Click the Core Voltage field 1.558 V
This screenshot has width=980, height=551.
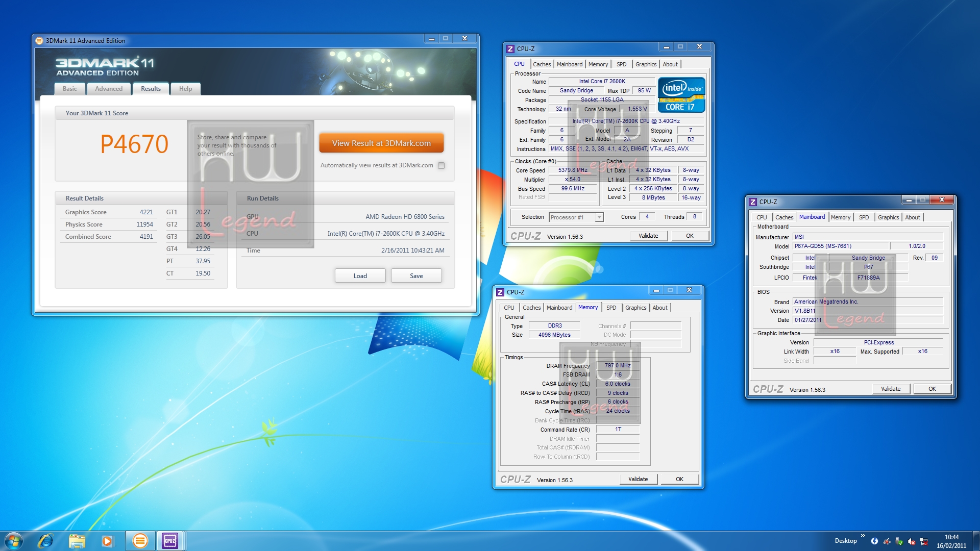coord(637,109)
